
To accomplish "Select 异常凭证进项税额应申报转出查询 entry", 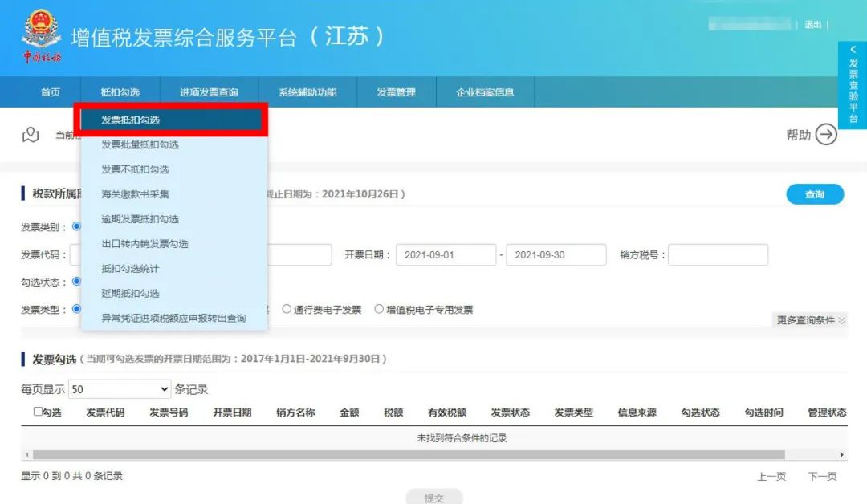I will point(174,319).
